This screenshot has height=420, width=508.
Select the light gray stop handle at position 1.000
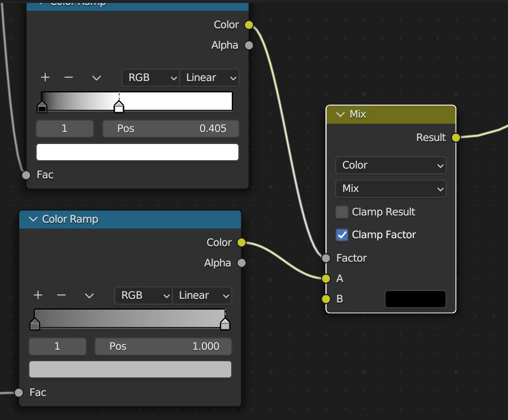point(225,325)
